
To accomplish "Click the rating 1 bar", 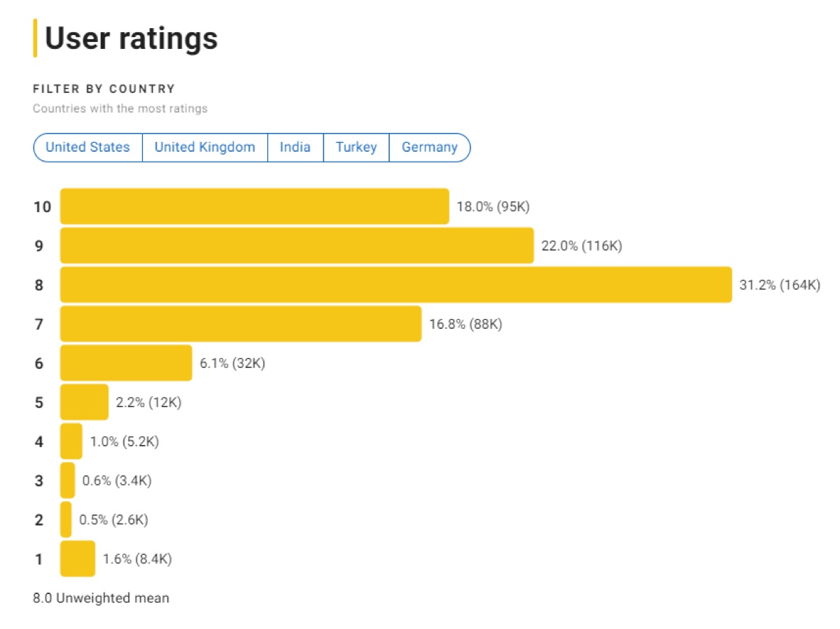I will click(77, 559).
